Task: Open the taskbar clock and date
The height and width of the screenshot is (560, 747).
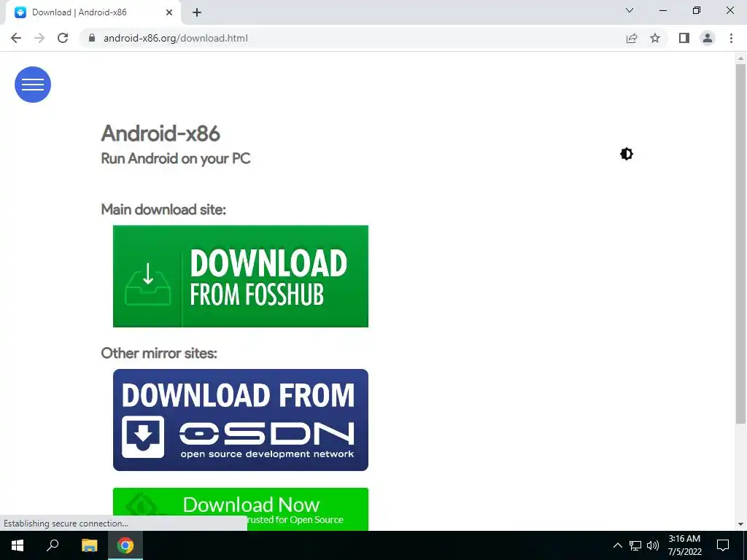Action: [684, 545]
